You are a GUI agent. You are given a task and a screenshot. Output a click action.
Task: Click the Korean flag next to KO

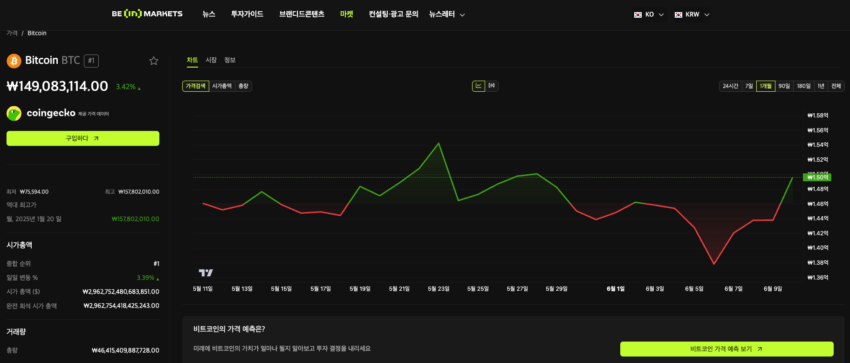click(x=638, y=15)
